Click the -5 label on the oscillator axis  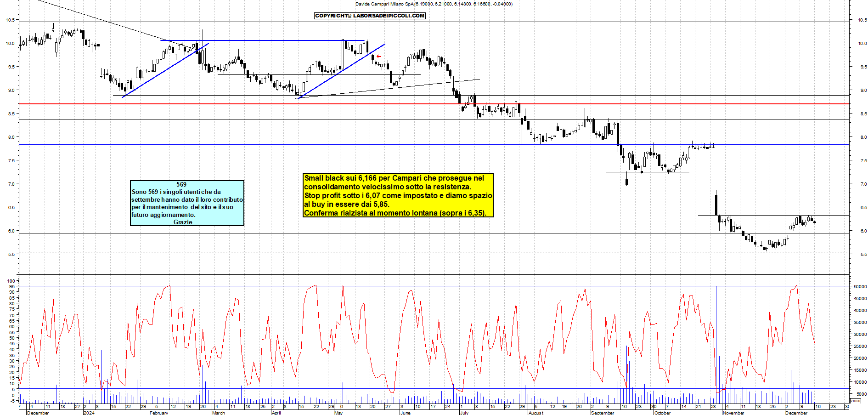click(x=12, y=401)
